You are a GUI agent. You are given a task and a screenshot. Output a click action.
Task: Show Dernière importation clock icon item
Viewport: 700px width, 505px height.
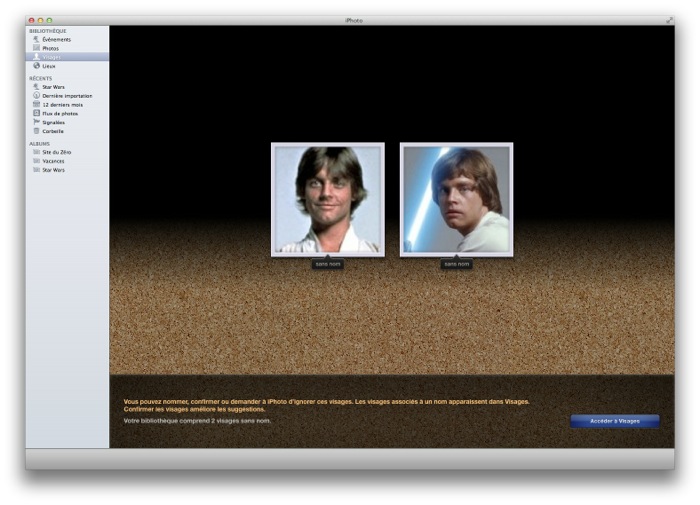[x=37, y=96]
